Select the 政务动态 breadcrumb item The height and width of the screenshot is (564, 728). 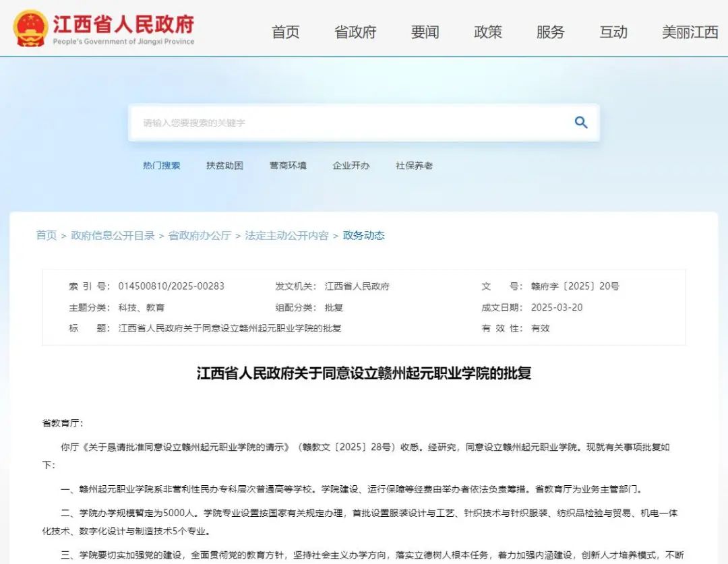(363, 235)
